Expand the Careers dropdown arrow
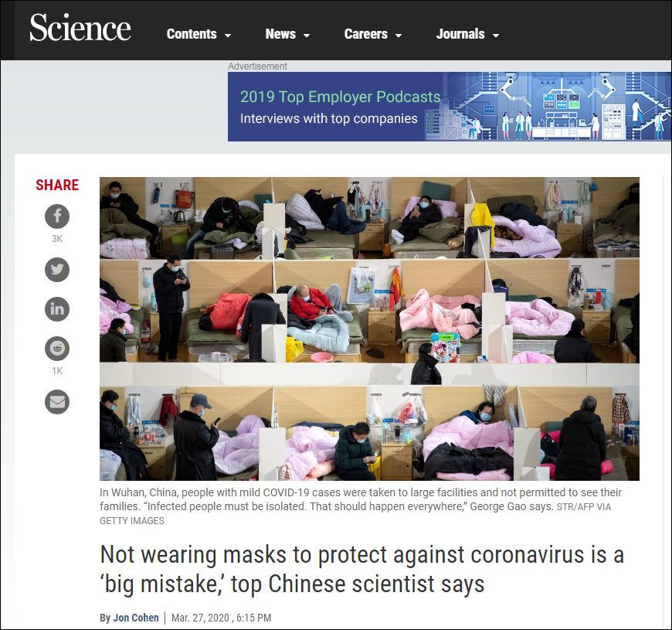Viewport: 672px width, 630px height. coord(399,36)
